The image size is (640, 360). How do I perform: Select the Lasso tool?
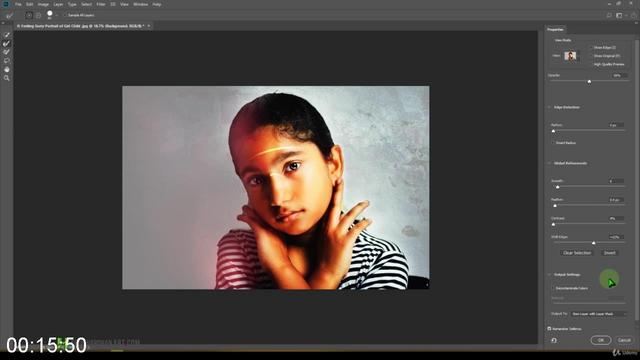pos(7,60)
